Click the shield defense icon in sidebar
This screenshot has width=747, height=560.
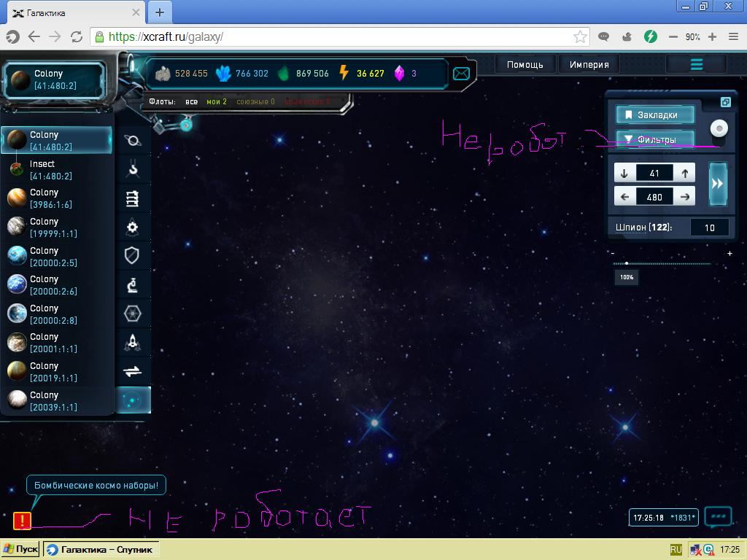coord(133,255)
